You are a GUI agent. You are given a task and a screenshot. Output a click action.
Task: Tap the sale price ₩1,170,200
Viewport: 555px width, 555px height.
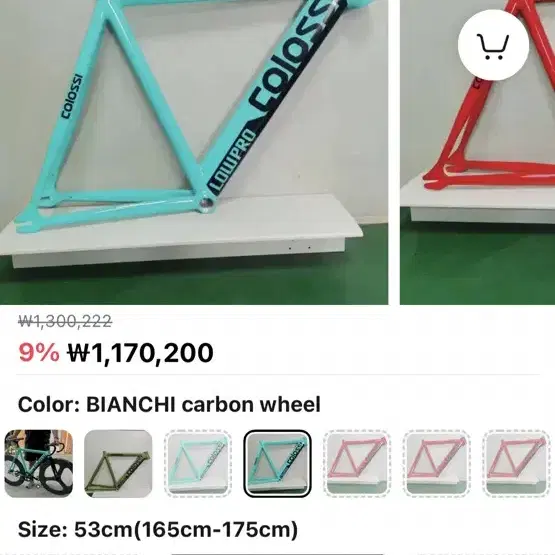[141, 353]
